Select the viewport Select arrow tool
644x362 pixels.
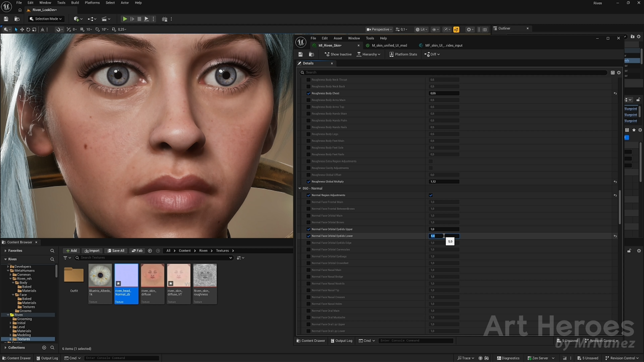16,29
